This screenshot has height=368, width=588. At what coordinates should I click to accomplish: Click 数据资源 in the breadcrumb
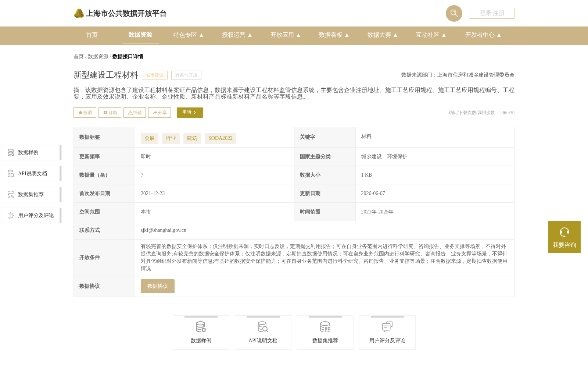[x=98, y=57]
